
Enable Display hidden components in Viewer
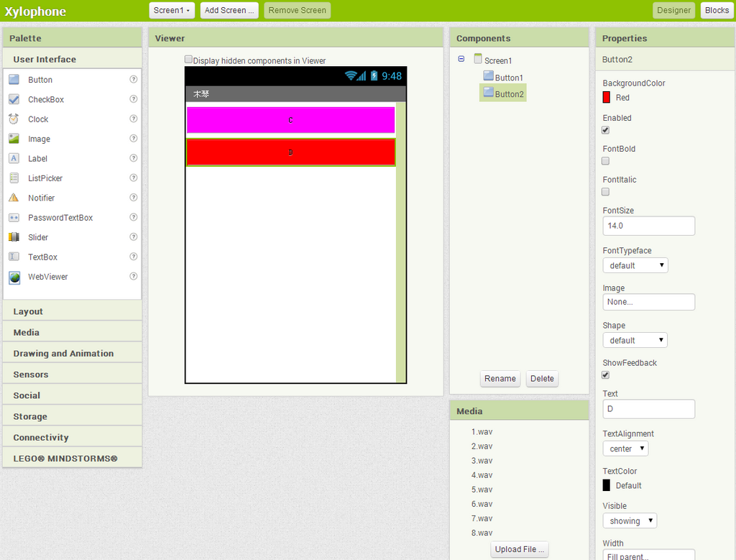click(x=188, y=60)
